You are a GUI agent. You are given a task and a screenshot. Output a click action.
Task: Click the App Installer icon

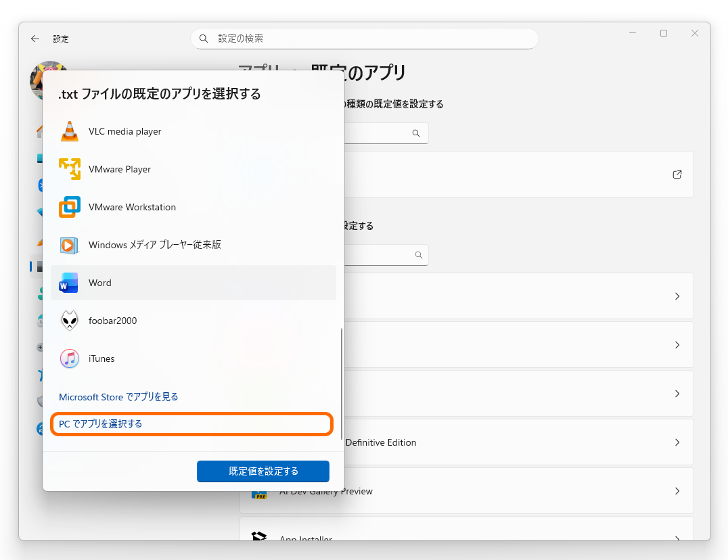(x=258, y=536)
